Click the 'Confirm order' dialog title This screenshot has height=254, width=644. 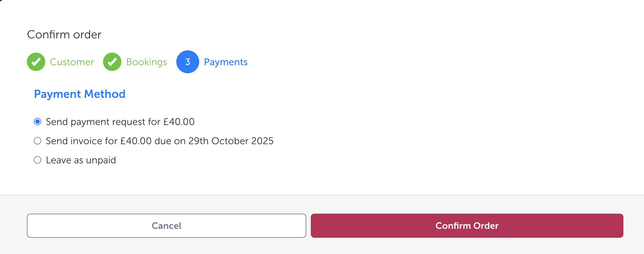(64, 35)
